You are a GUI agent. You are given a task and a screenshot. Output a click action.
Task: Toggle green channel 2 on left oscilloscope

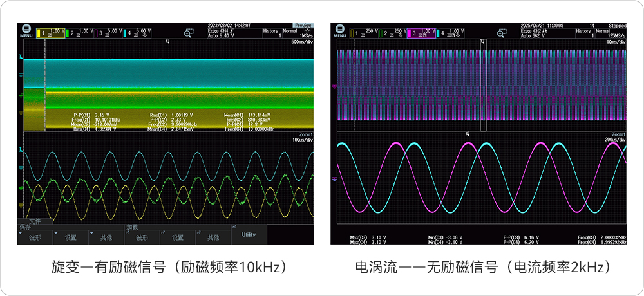point(81,32)
